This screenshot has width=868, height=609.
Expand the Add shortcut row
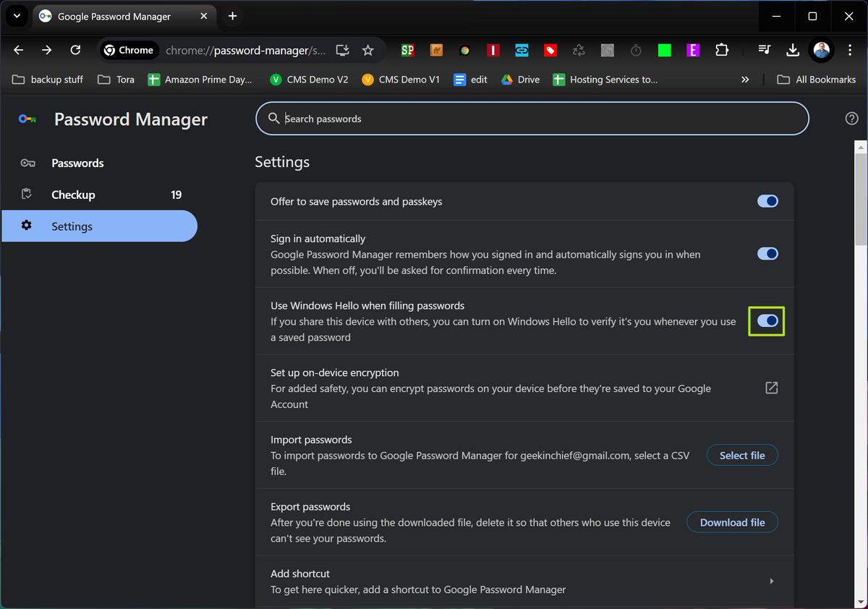tap(771, 581)
